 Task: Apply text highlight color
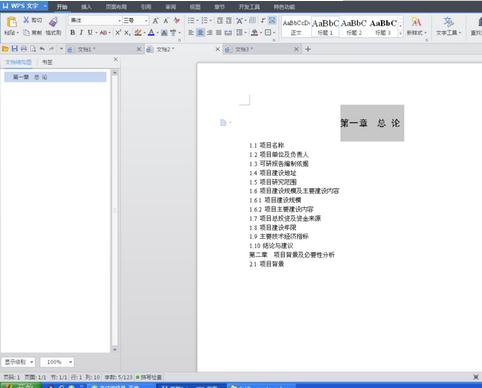(x=138, y=33)
